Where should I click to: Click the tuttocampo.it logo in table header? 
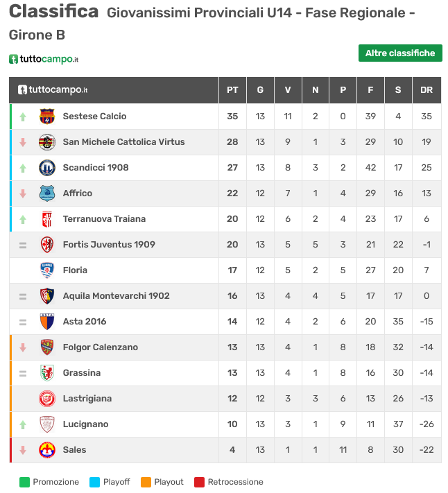[x=53, y=90]
